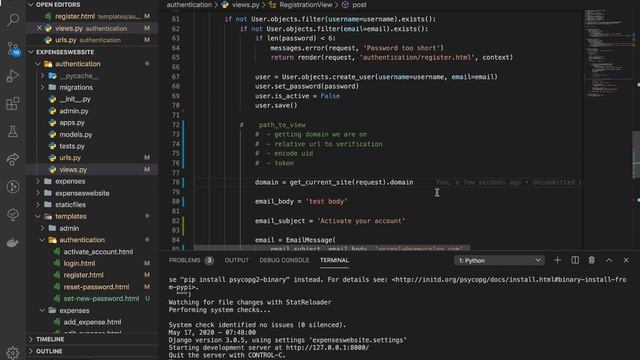Expand the TIMELINE section
The width and height of the screenshot is (640, 360).
[31, 339]
